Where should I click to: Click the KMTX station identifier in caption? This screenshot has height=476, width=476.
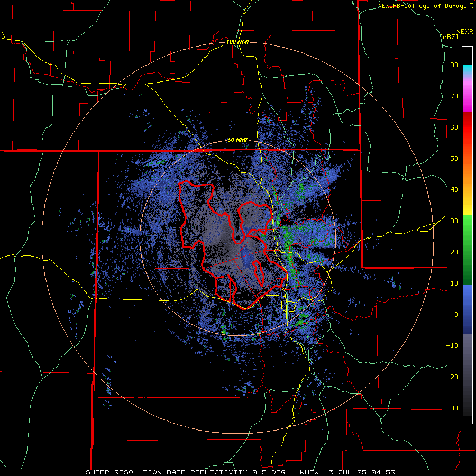[x=308, y=472]
